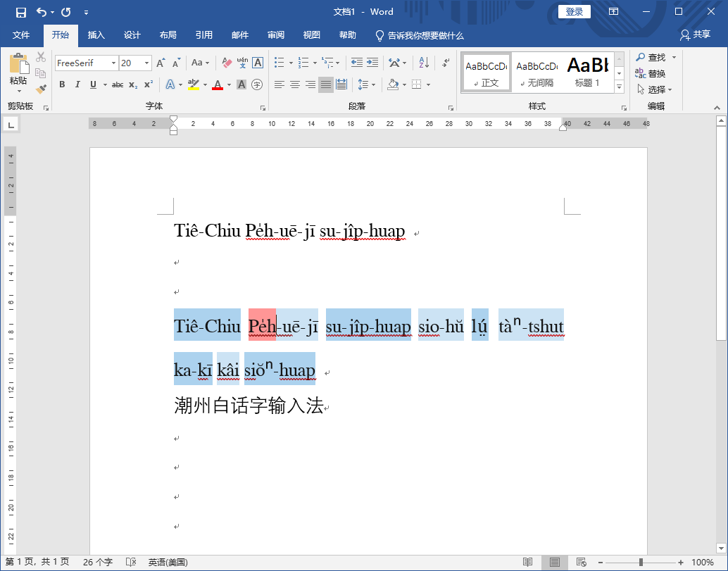Increase font size with the grow font icon
728x571 pixels.
pyautogui.click(x=161, y=63)
